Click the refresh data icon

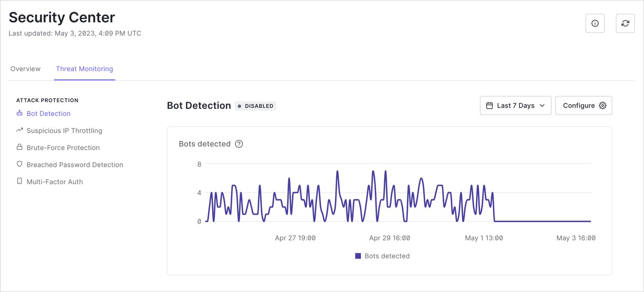(x=625, y=23)
